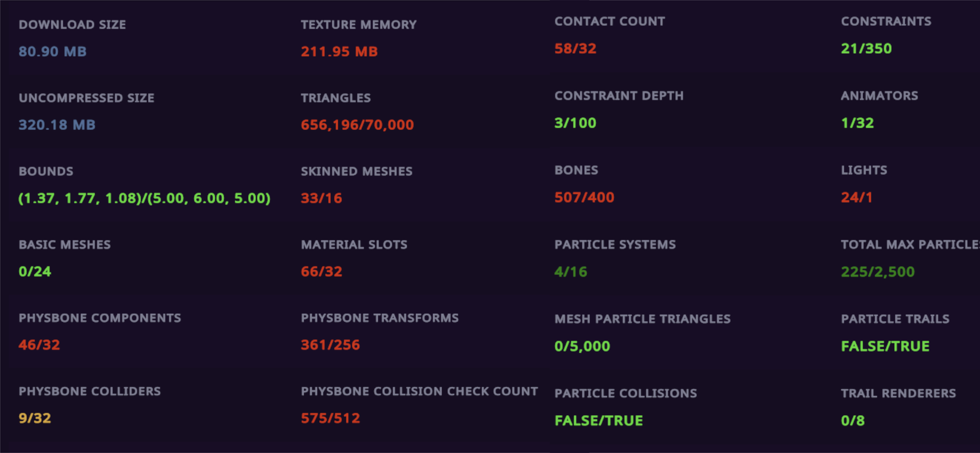Select the Trail Renderers value 0/8

[853, 421]
